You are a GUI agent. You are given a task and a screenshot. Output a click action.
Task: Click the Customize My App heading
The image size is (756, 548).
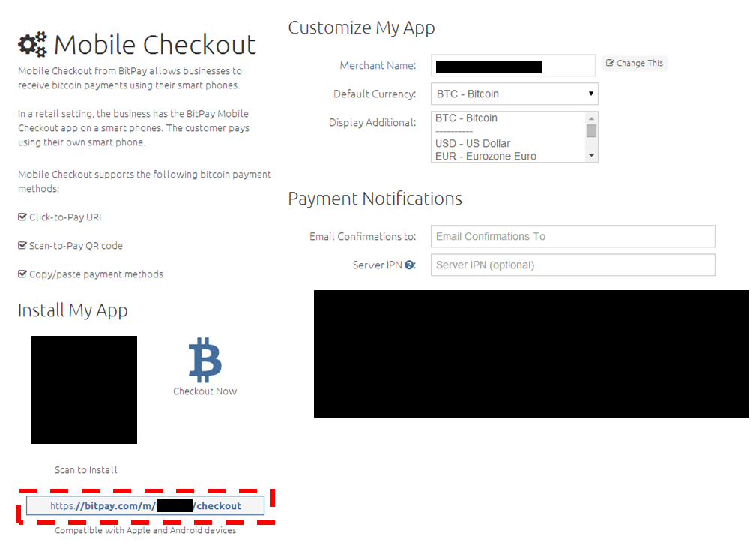pos(362,28)
